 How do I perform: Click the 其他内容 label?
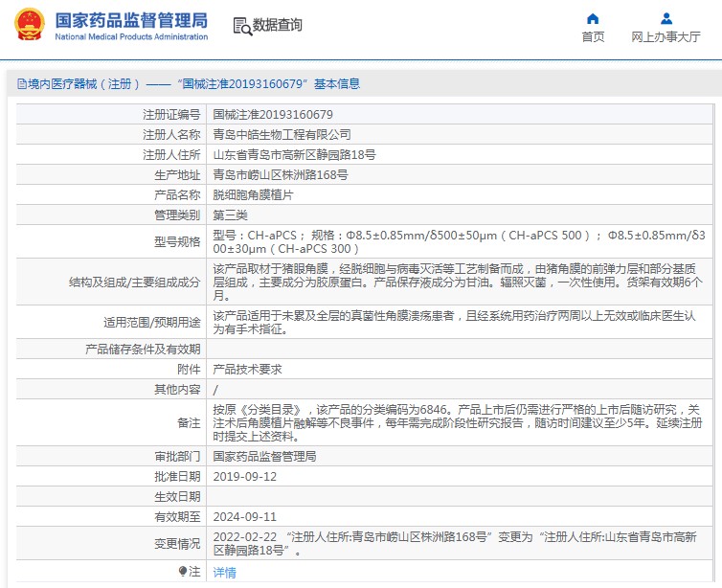point(177,390)
